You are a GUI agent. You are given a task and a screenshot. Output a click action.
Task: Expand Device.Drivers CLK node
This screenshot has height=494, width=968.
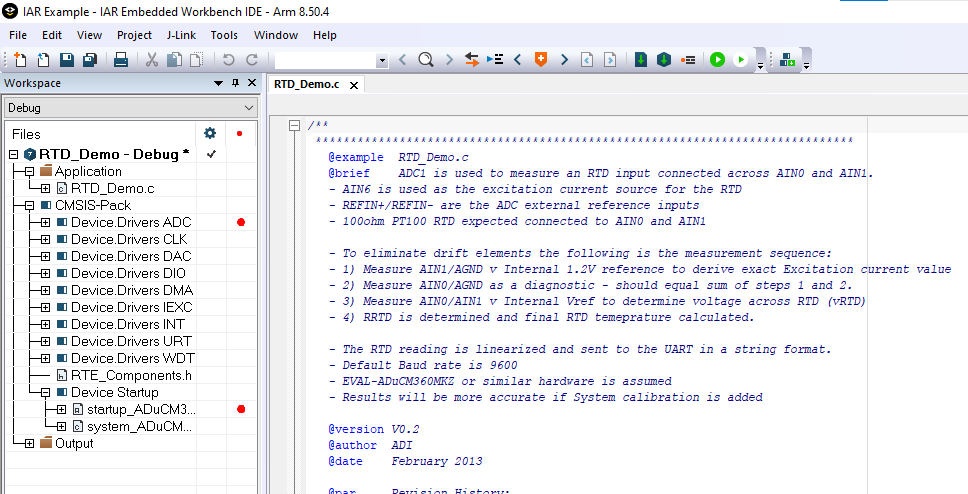pyautogui.click(x=46, y=239)
